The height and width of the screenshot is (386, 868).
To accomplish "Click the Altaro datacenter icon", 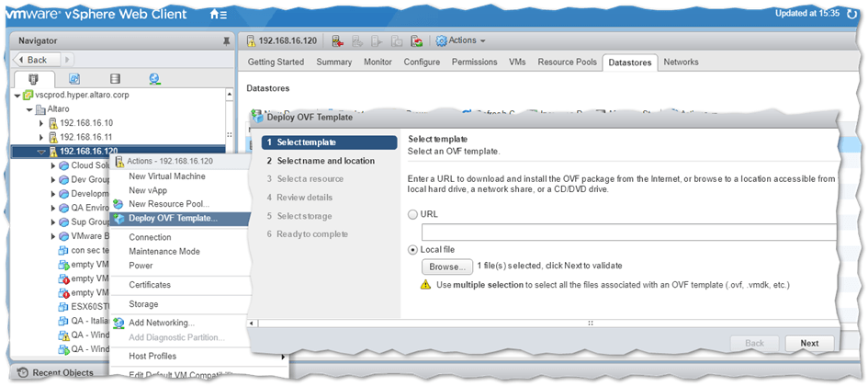I will pos(40,109).
